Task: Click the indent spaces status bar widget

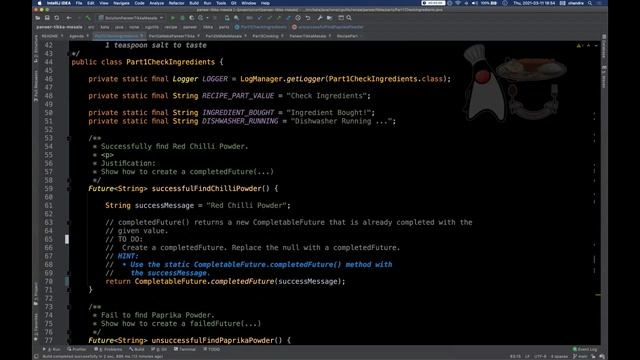Action: [x=559, y=356]
